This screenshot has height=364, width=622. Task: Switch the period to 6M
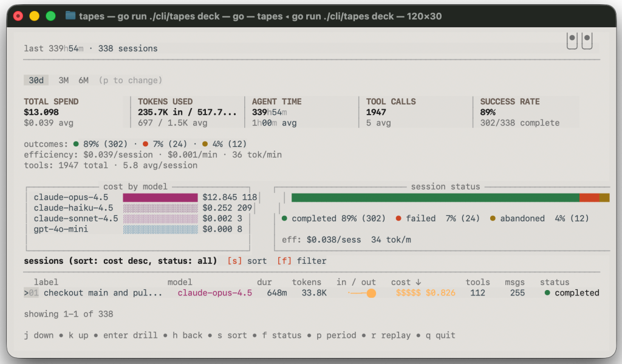[83, 80]
